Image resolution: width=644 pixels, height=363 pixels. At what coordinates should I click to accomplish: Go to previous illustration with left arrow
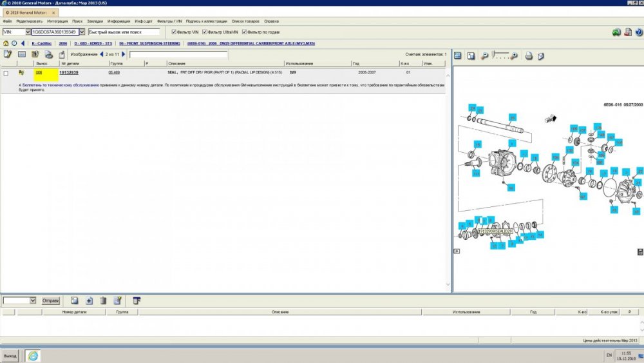[x=102, y=55]
